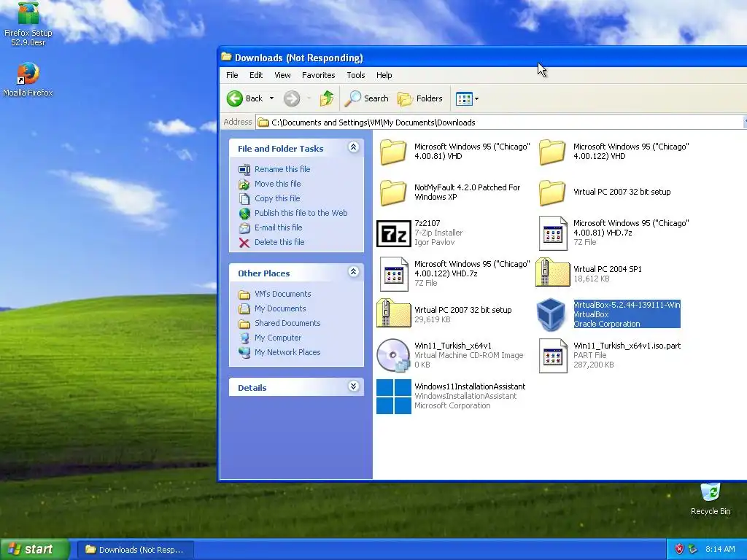This screenshot has height=560, width=747.
Task: Select Virtual PC 2004 SP1 zip archive
Action: point(589,274)
